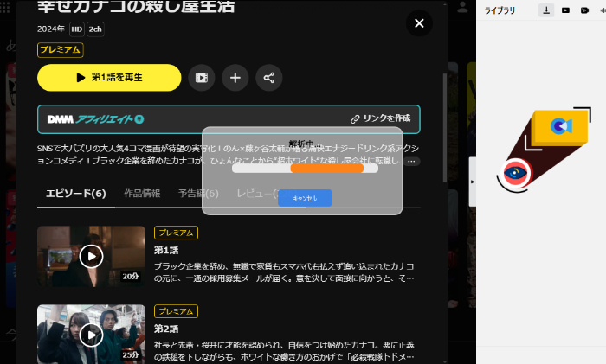This screenshot has height=364, width=606.
Task: Close the drama detail overlay with X
Action: click(419, 23)
